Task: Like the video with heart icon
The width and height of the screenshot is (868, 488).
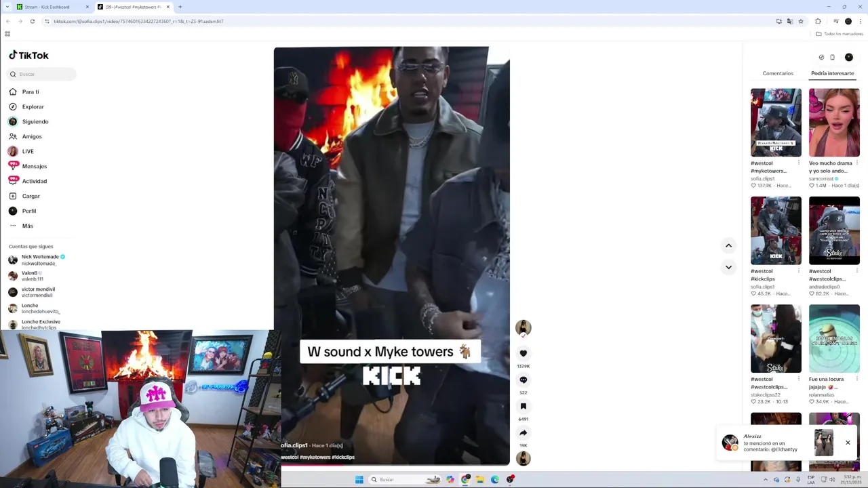Action: pyautogui.click(x=523, y=353)
